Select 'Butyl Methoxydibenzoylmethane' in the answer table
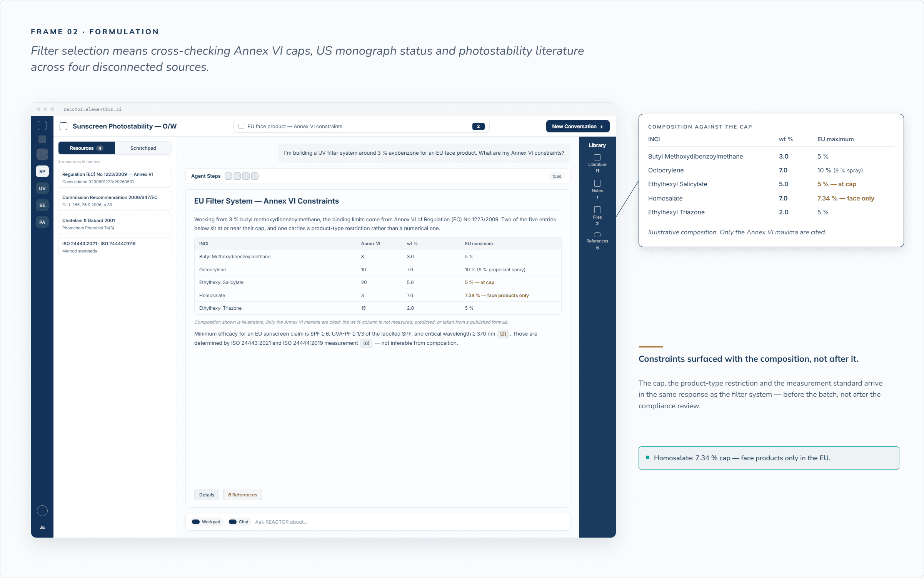 click(235, 257)
